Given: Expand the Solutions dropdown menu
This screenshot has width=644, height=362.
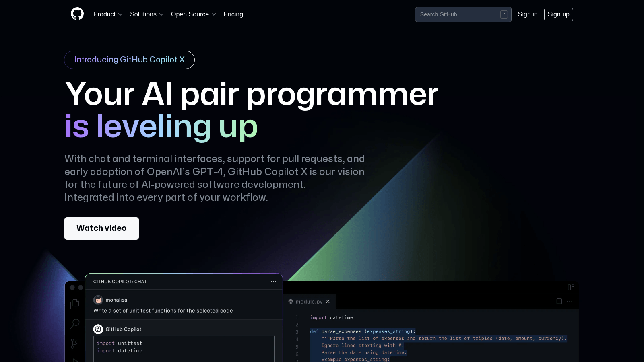Looking at the screenshot, I should pos(147,14).
